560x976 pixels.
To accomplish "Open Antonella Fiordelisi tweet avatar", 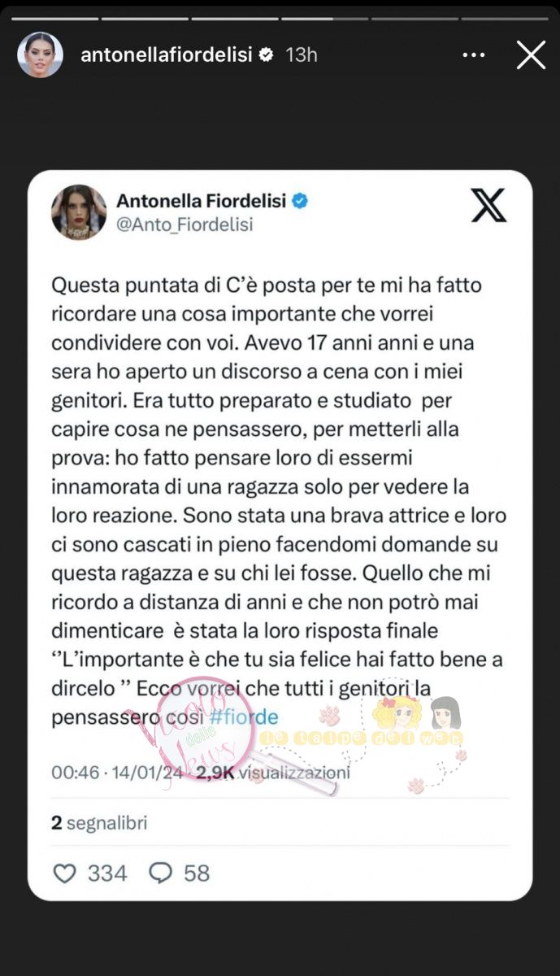I will tap(79, 211).
